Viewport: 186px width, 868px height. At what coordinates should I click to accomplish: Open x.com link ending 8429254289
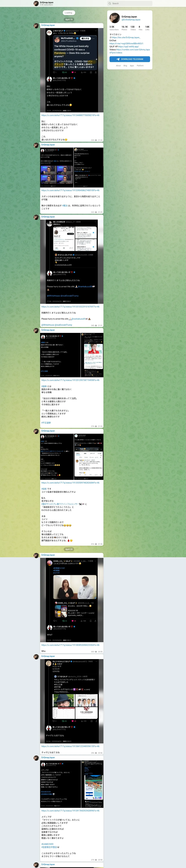click(70, 811)
